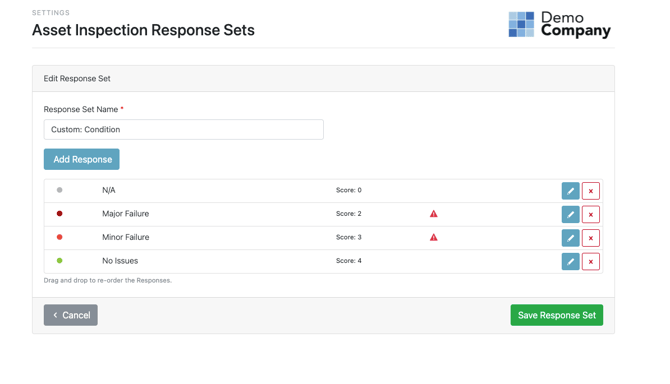
Task: Remove the Minor Failure response
Action: click(x=591, y=238)
